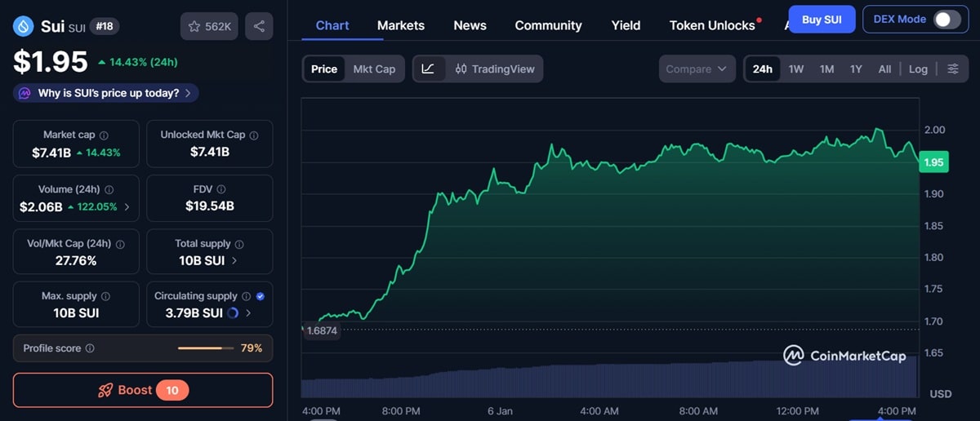This screenshot has width=980, height=421.
Task: Click the verified badge on Circulating supply
Action: coord(260,296)
